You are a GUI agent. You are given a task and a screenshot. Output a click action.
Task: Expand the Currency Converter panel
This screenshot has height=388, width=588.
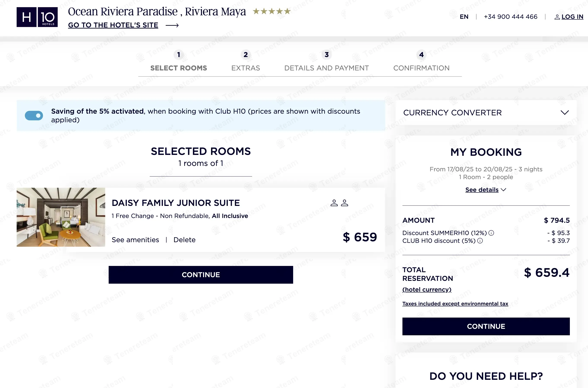[x=564, y=113]
